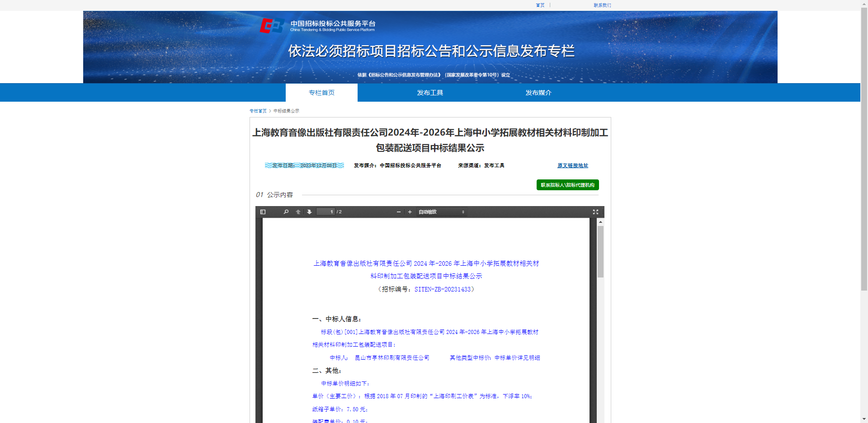Click the browser page scrollbar thumb
The image size is (868, 423).
tap(864, 149)
